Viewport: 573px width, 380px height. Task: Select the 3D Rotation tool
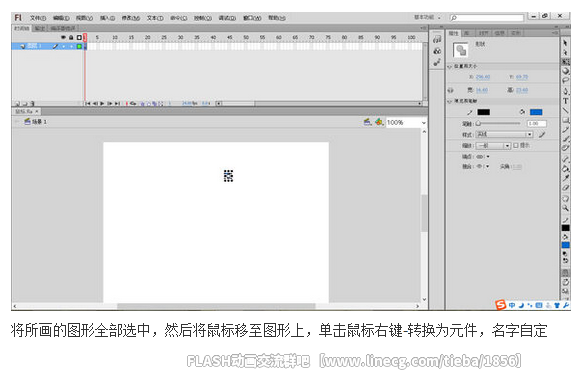pyautogui.click(x=565, y=71)
